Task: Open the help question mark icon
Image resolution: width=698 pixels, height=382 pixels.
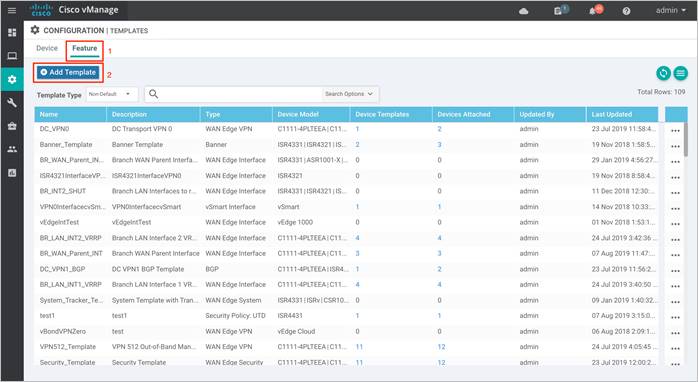Action: (x=626, y=11)
